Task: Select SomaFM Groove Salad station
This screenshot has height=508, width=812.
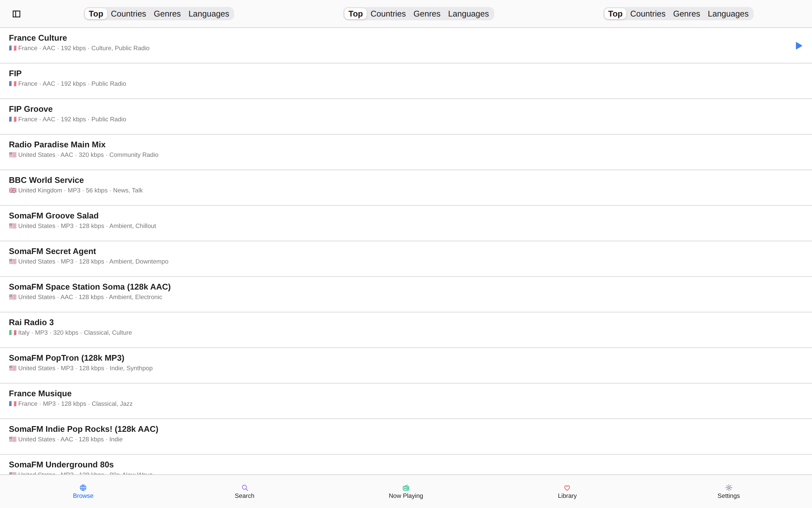Action: 406,224
